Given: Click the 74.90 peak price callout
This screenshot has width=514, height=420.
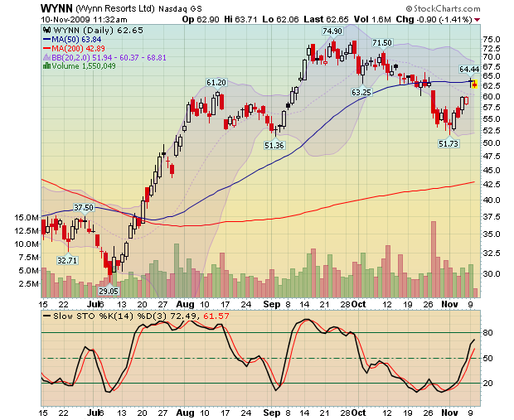Looking at the screenshot, I should coord(332,31).
